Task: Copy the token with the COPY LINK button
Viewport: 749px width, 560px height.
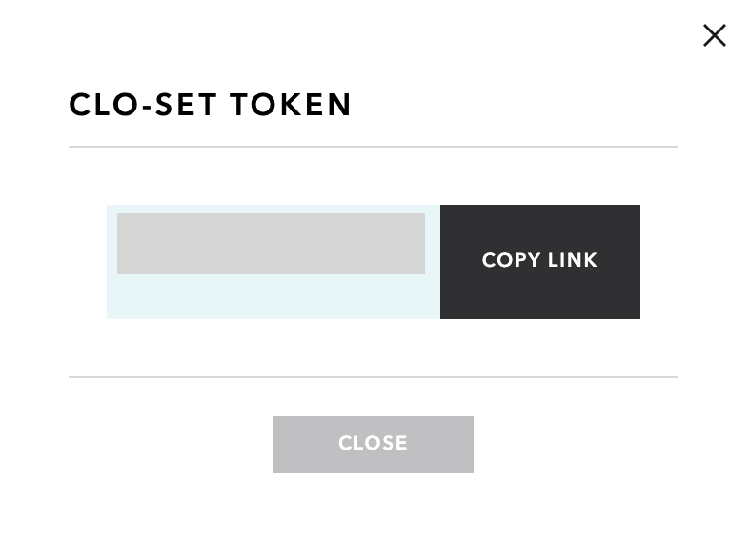Action: 539,262
